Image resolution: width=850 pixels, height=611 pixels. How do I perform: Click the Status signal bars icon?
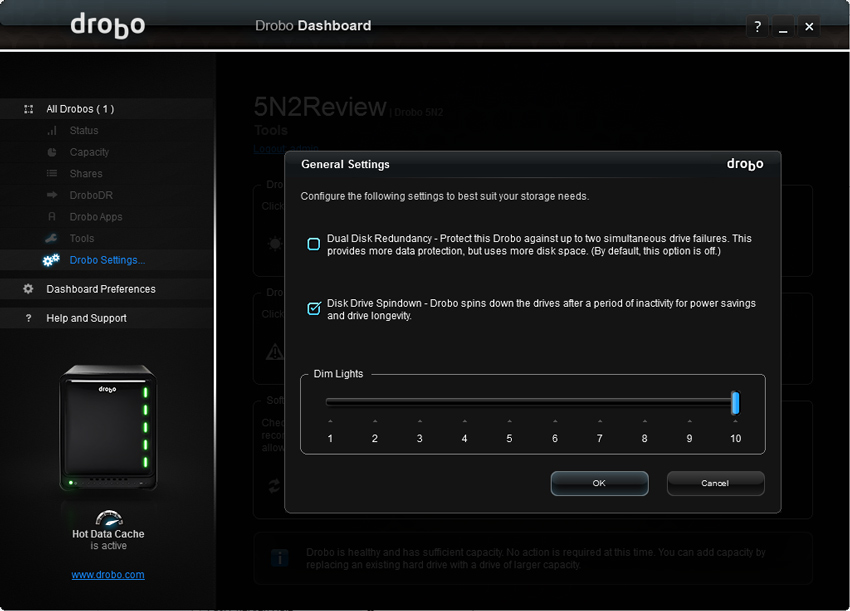pos(52,131)
